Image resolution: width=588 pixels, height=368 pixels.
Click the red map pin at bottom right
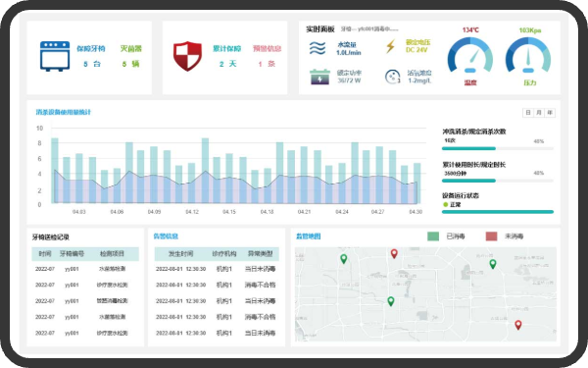pyautogui.click(x=517, y=325)
